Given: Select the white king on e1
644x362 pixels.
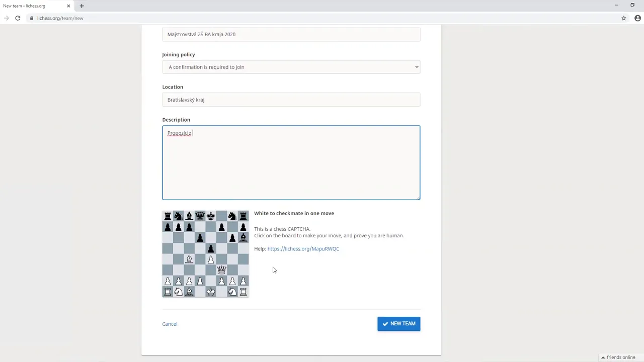Looking at the screenshot, I should (211, 292).
